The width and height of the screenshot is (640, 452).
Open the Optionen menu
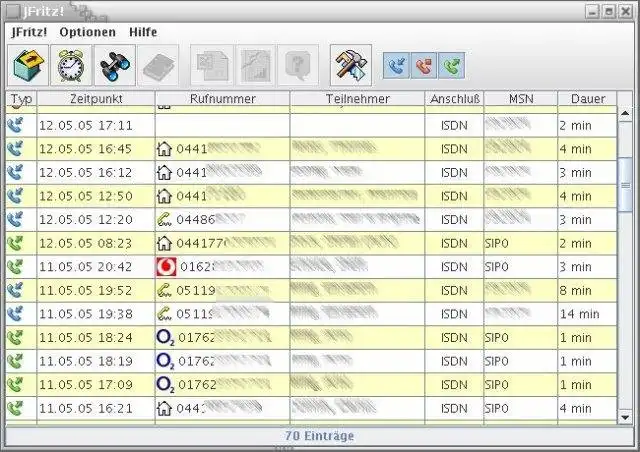click(x=87, y=32)
